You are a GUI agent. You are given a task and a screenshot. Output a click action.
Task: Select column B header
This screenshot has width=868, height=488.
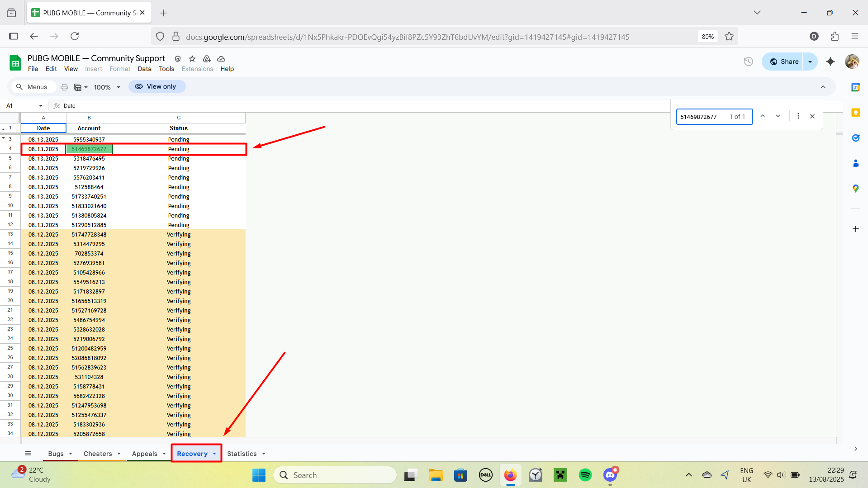click(89, 118)
